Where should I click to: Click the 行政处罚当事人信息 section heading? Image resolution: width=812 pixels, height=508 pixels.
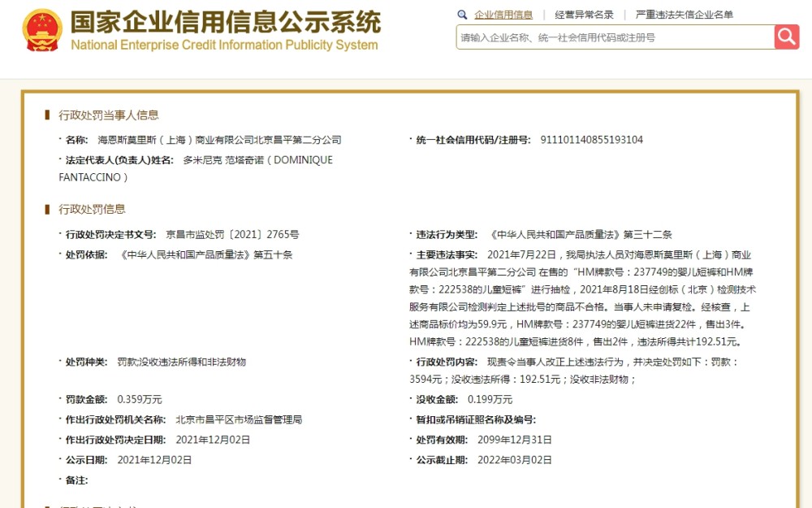tap(109, 115)
